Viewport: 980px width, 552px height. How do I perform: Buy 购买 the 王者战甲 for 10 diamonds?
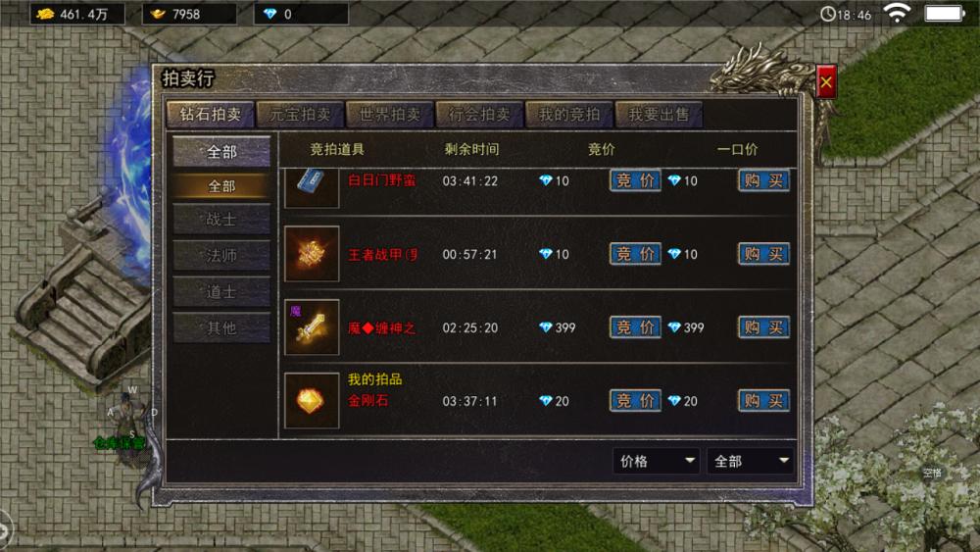pos(763,254)
